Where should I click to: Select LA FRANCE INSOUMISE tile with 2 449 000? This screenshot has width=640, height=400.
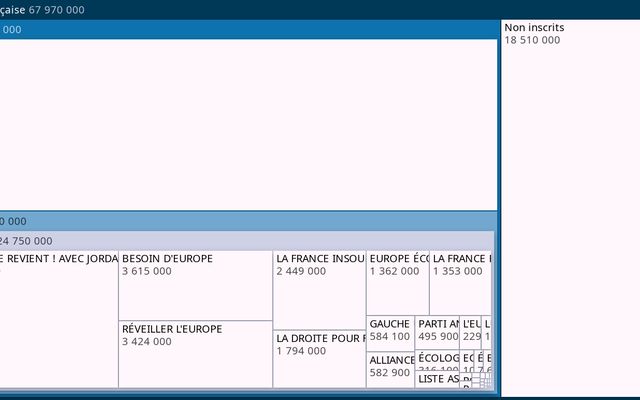[319, 290]
